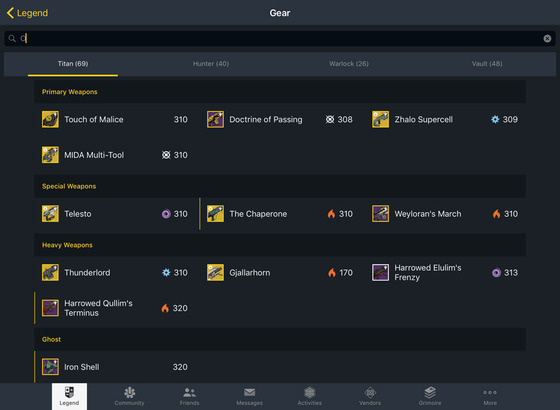The height and width of the screenshot is (410, 560).
Task: Select Iron Shell name text
Action: [x=82, y=367]
